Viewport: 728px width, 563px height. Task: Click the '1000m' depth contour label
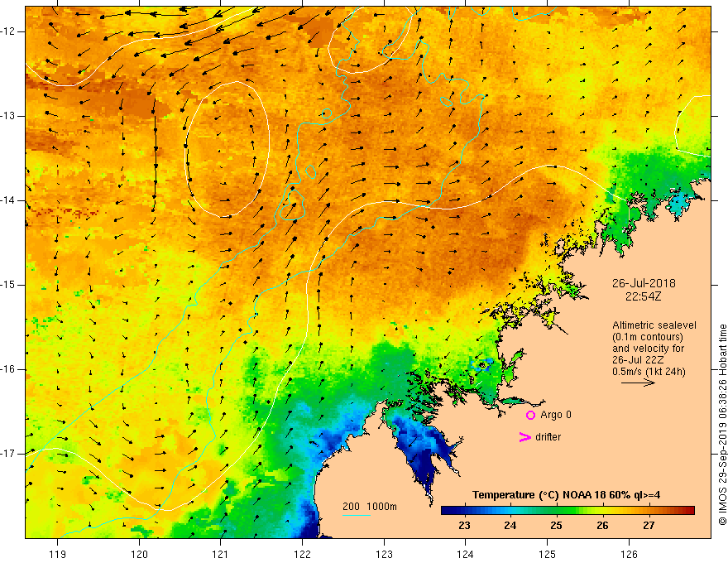pos(381,507)
